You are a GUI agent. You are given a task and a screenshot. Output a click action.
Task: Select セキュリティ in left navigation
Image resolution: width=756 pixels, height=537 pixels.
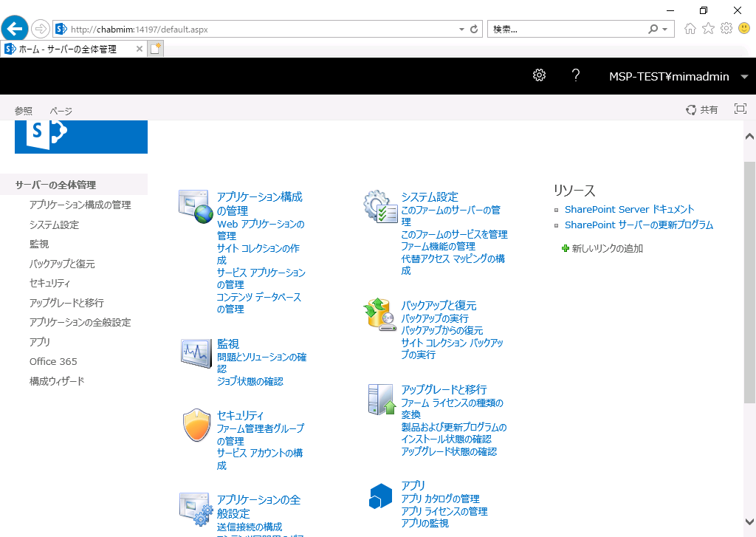(49, 283)
